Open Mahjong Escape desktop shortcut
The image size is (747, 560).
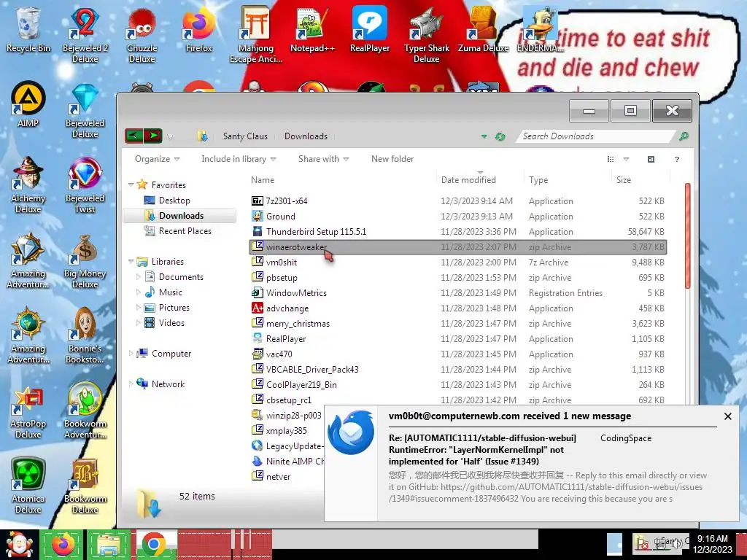[256, 35]
